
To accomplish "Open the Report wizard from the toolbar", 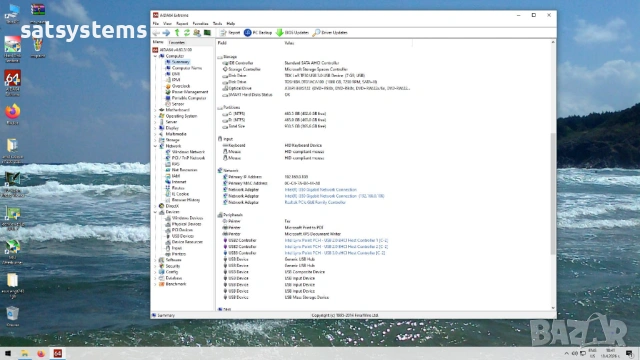I will point(230,33).
